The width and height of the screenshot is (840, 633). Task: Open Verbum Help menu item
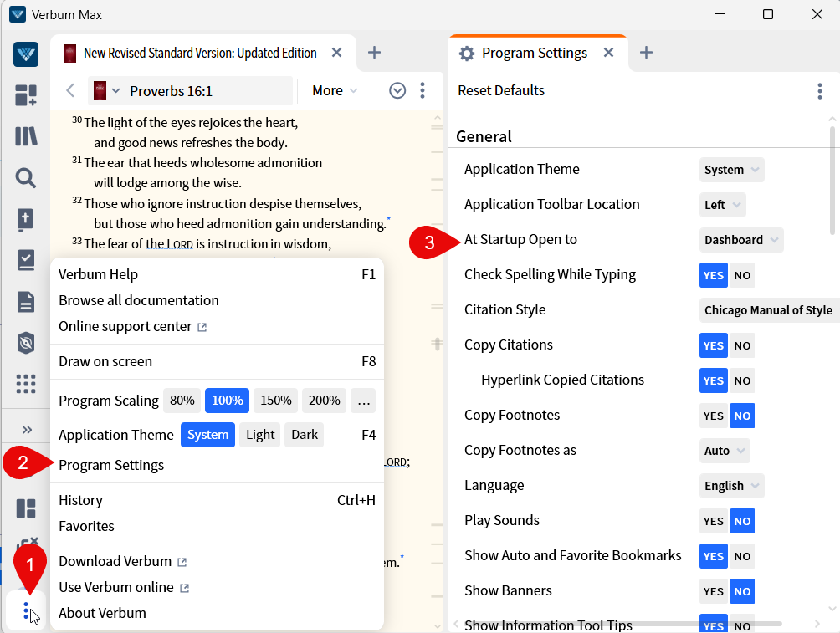click(217, 274)
